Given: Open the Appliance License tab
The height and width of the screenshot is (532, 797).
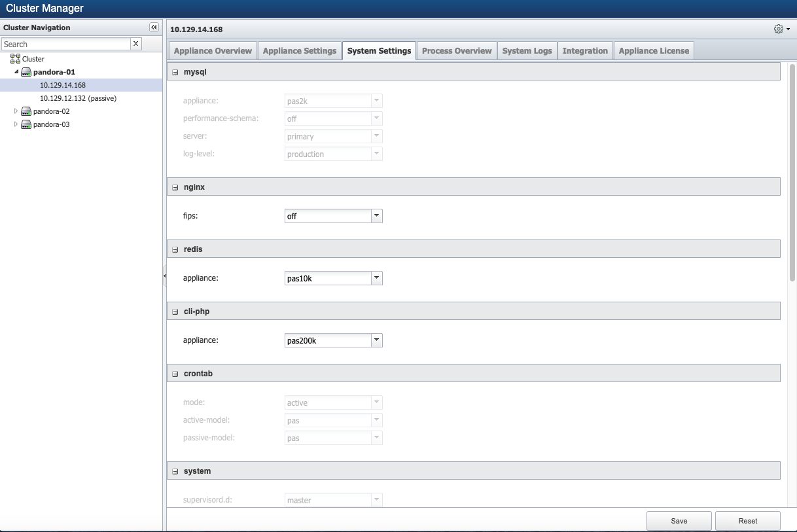Looking at the screenshot, I should (654, 51).
